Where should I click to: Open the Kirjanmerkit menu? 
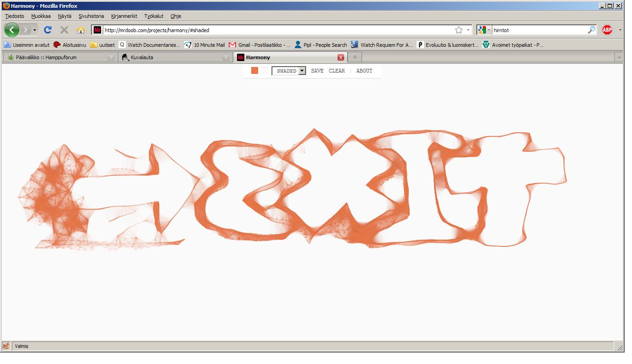click(124, 16)
